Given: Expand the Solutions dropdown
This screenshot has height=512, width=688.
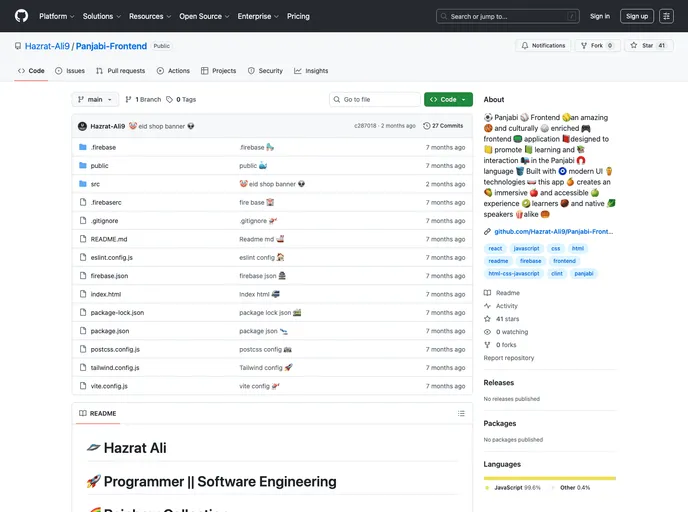Looking at the screenshot, I should click(102, 16).
